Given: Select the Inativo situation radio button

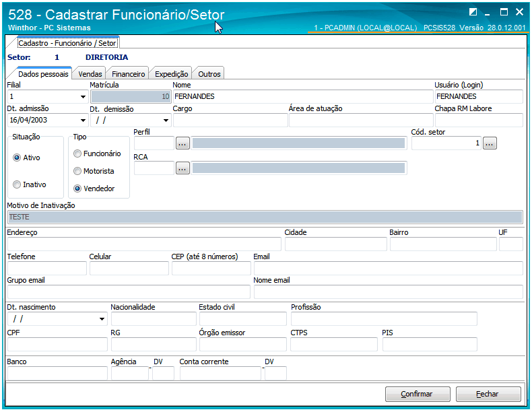Looking at the screenshot, I should pos(17,184).
